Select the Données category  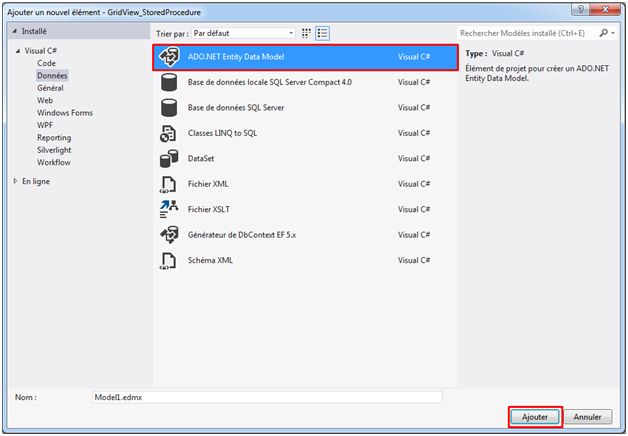[x=52, y=76]
